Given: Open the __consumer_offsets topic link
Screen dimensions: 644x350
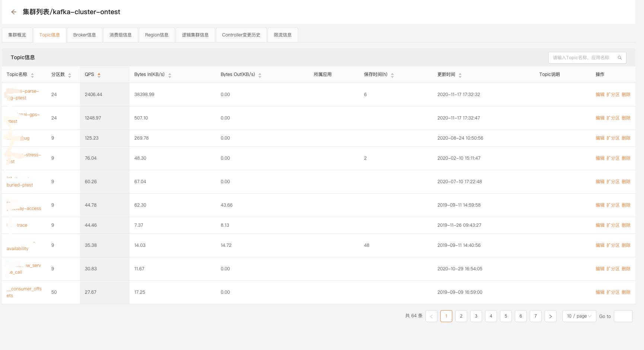Looking at the screenshot, I should pos(24,292).
